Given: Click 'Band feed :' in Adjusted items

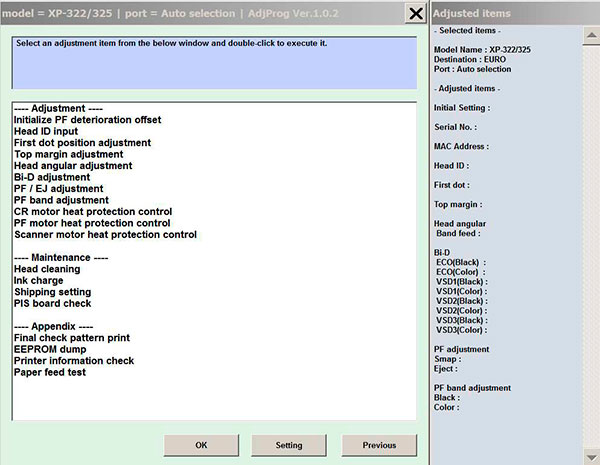Looking at the screenshot, I should click(x=458, y=233).
